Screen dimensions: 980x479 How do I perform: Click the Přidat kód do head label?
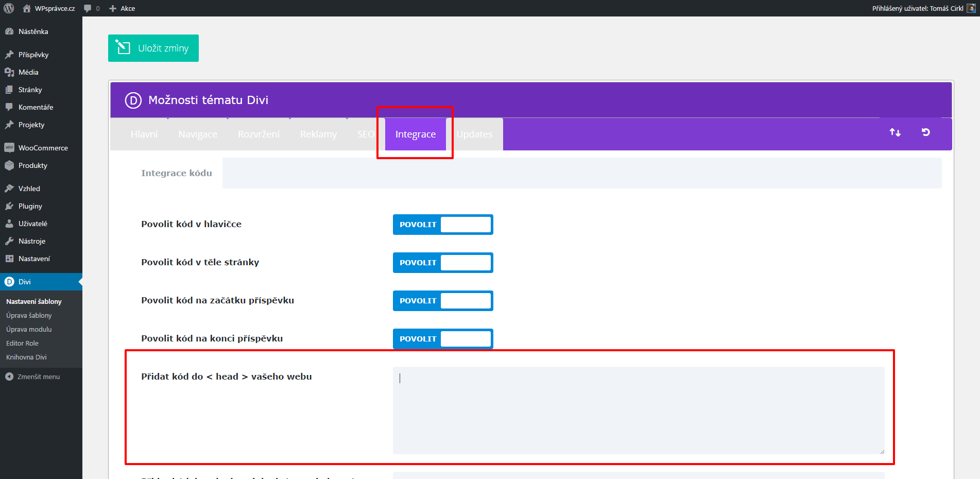click(227, 377)
